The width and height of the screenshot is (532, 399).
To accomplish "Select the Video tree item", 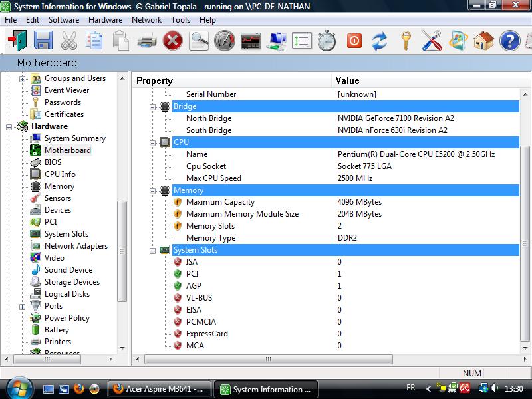I will tap(55, 258).
